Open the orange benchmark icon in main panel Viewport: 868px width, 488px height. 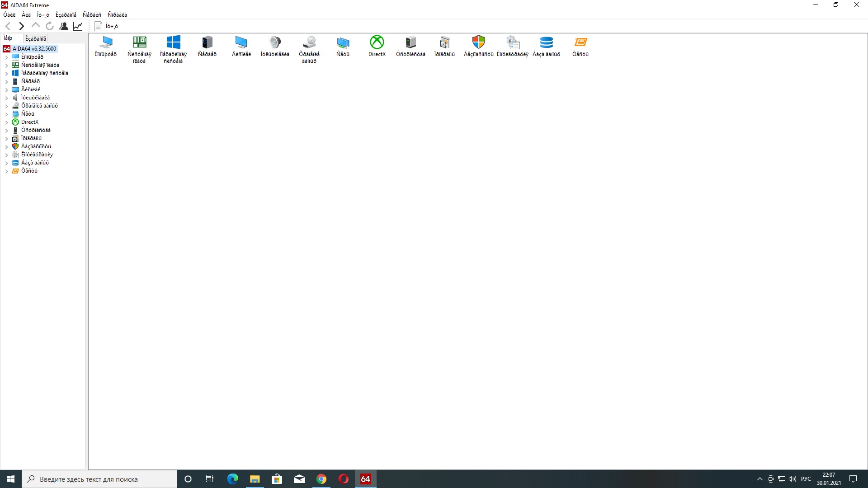pos(580,42)
